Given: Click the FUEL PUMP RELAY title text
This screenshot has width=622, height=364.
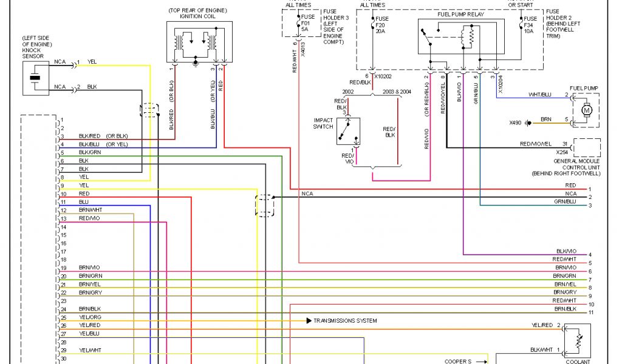Looking at the screenshot, I should [460, 13].
